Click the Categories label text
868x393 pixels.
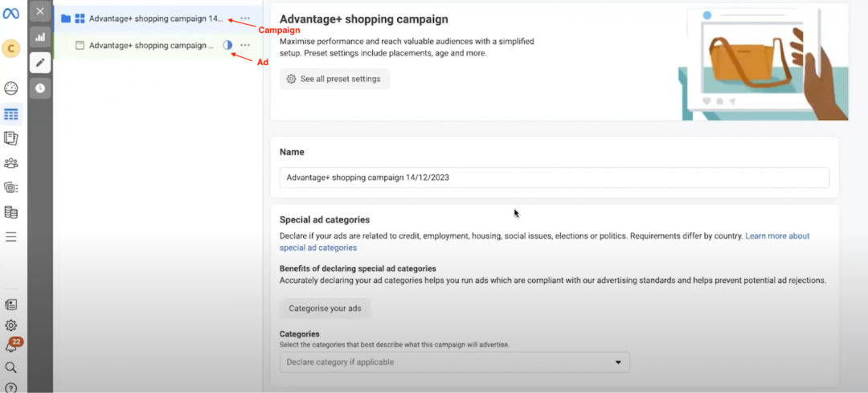click(300, 334)
